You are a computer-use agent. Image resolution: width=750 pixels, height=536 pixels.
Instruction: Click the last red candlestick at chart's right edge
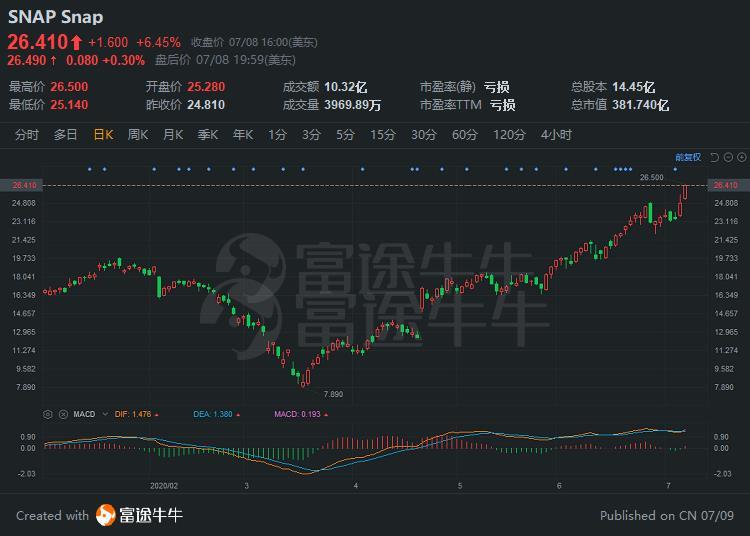[x=685, y=192]
